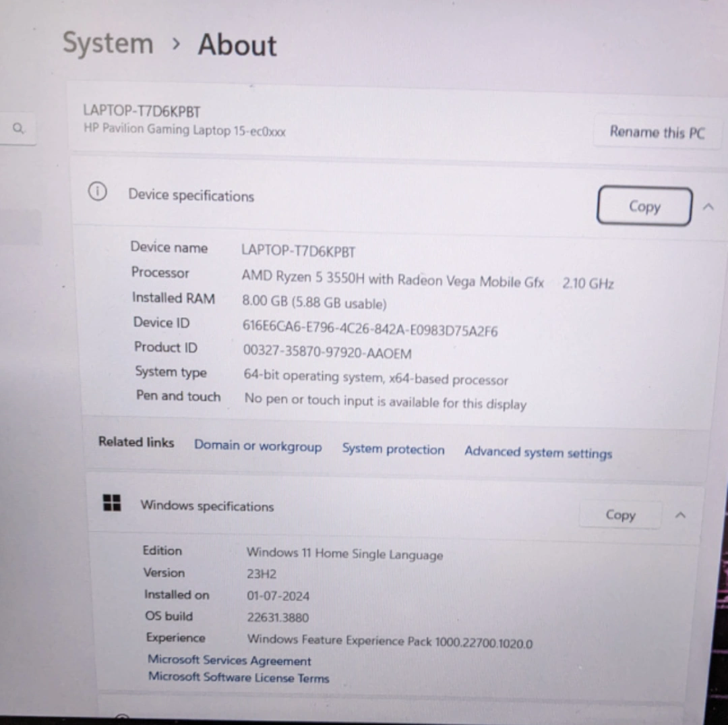
Task: Click the Device ID value 616E6CA6-E796-4C26-842A-E0983D75A2F6
Action: click(370, 328)
